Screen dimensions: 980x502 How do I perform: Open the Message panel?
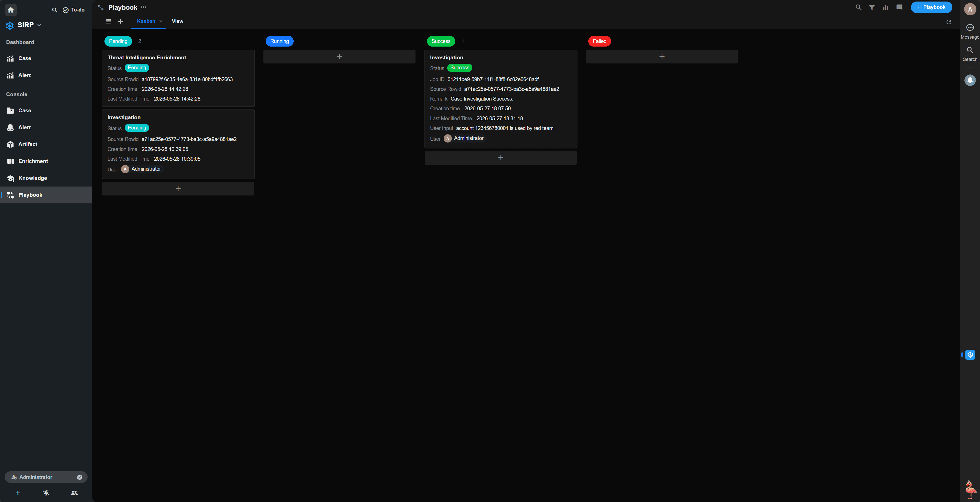tap(970, 31)
